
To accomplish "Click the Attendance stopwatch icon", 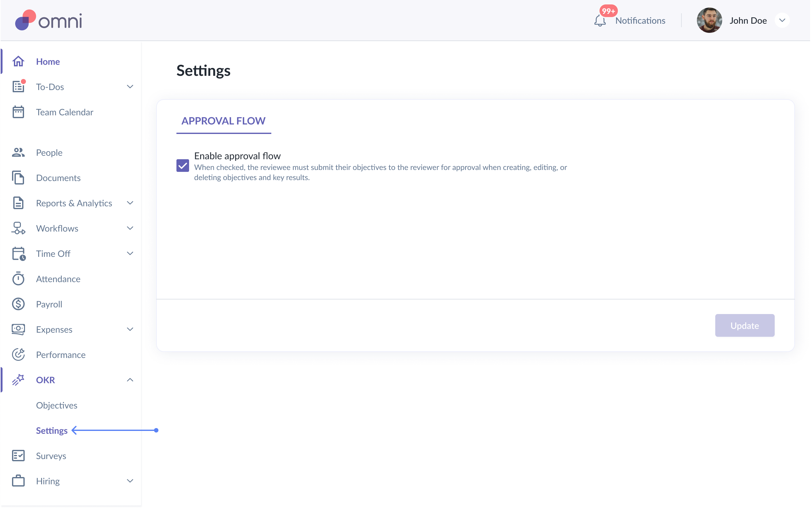I will pyautogui.click(x=18, y=279).
